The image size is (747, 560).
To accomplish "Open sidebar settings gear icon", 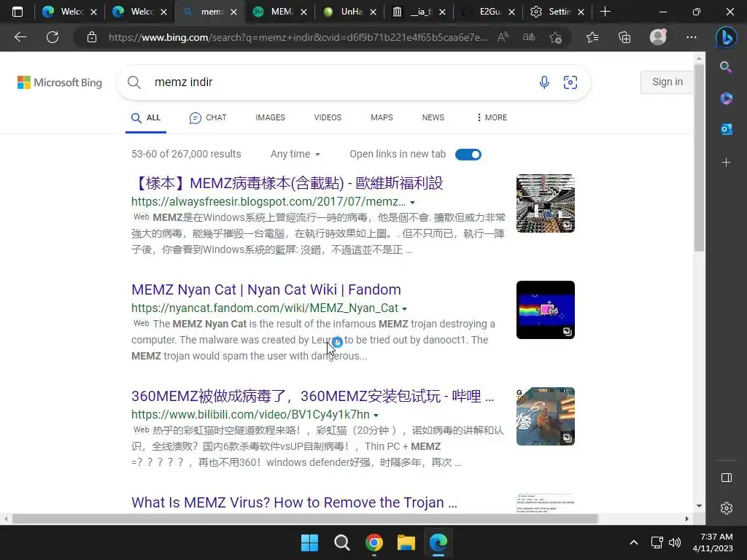I will click(x=726, y=508).
